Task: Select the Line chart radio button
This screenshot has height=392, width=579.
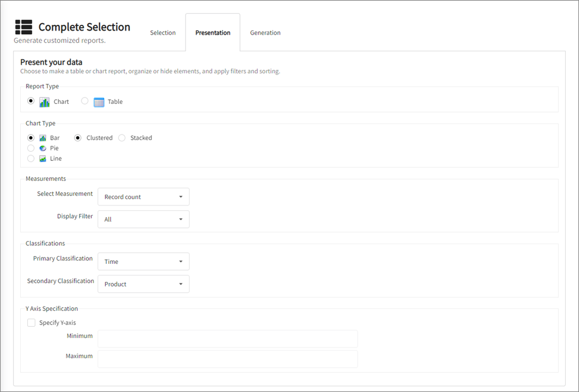Action: tap(31, 158)
